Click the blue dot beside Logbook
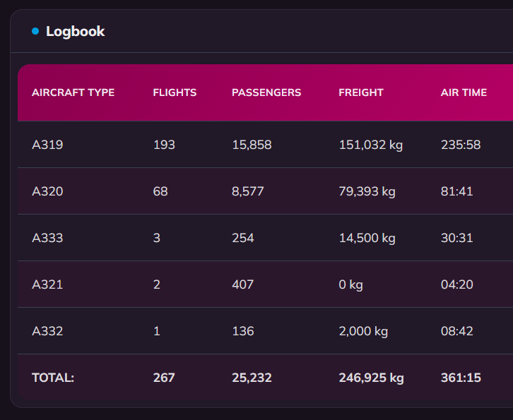The width and height of the screenshot is (513, 420). pyautogui.click(x=35, y=31)
